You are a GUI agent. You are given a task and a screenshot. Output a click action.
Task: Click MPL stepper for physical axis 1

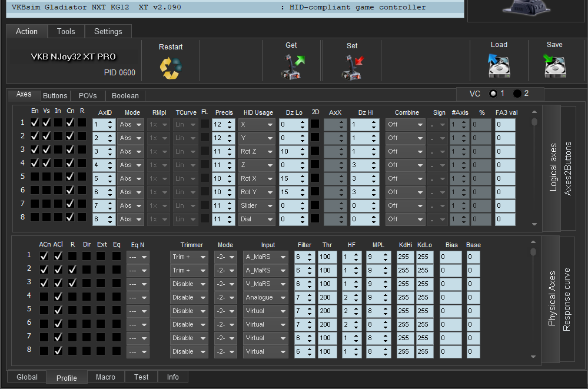click(386, 257)
